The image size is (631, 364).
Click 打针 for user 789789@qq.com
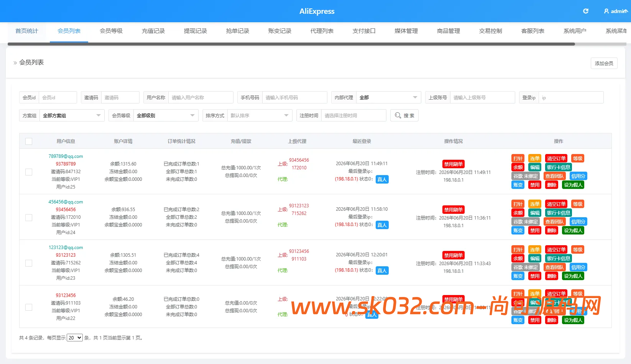518,159
